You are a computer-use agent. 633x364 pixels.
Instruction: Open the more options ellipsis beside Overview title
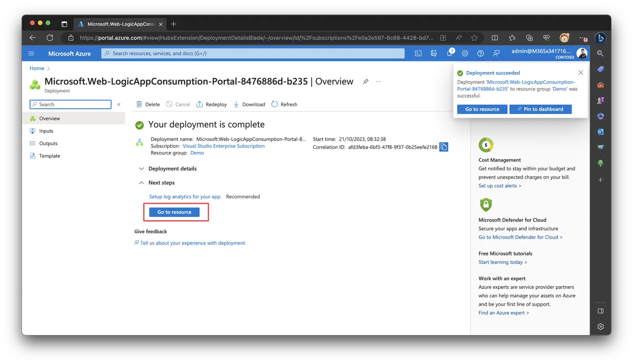pos(378,81)
